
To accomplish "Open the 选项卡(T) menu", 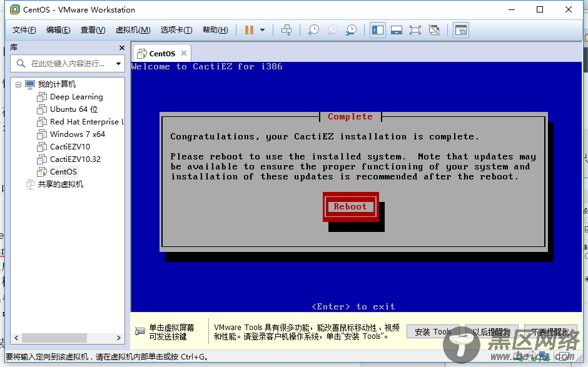I will pyautogui.click(x=176, y=30).
